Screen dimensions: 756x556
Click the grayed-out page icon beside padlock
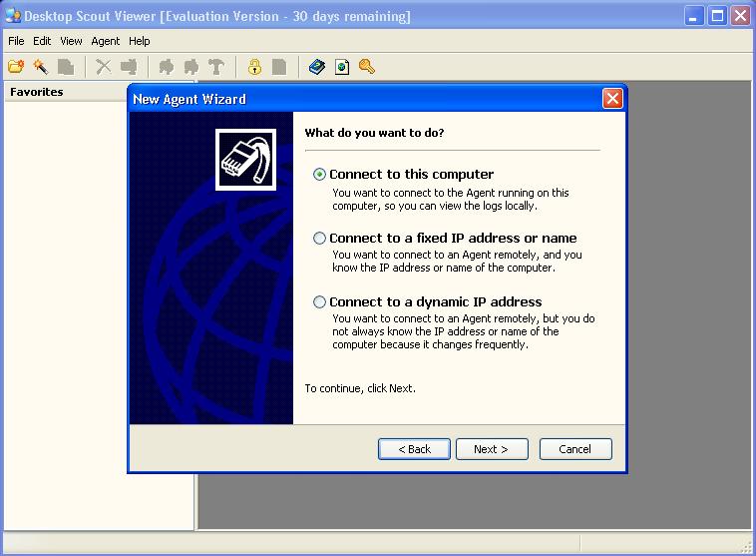[279, 66]
